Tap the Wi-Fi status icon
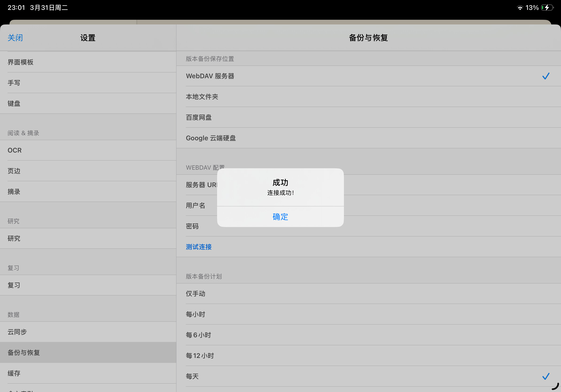Viewport: 561px width, 392px height. tap(520, 8)
